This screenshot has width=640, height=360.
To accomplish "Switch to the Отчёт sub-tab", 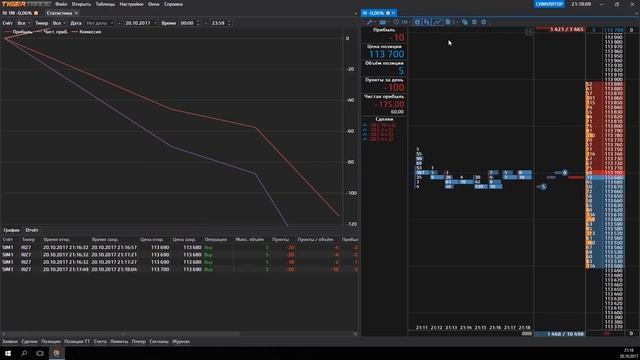I will [x=31, y=230].
